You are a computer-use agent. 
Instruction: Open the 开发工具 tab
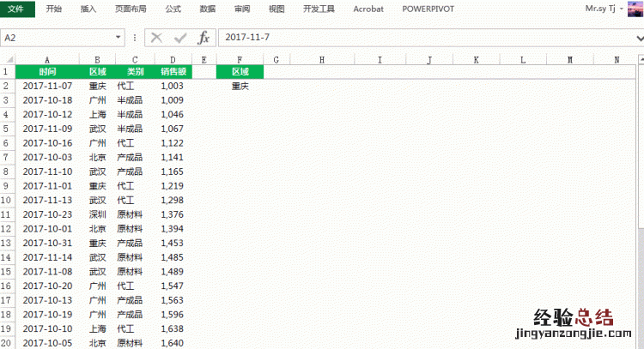(x=319, y=9)
